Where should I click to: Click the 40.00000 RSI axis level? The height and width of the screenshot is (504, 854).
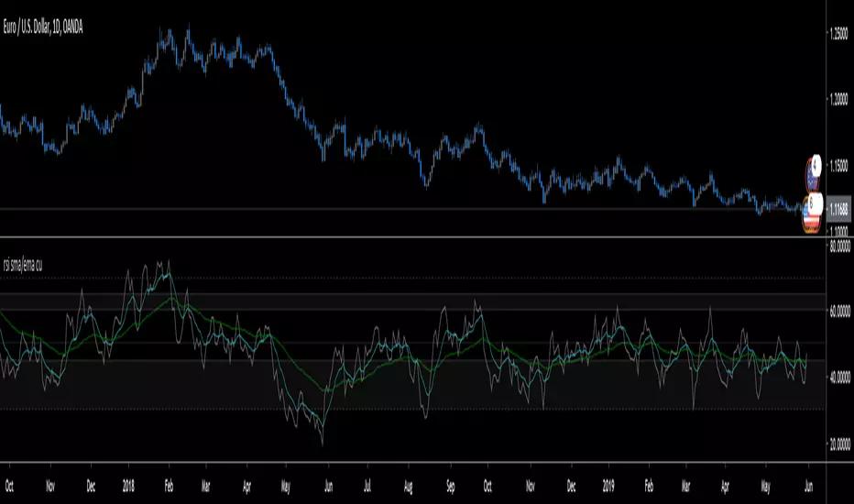coord(839,377)
